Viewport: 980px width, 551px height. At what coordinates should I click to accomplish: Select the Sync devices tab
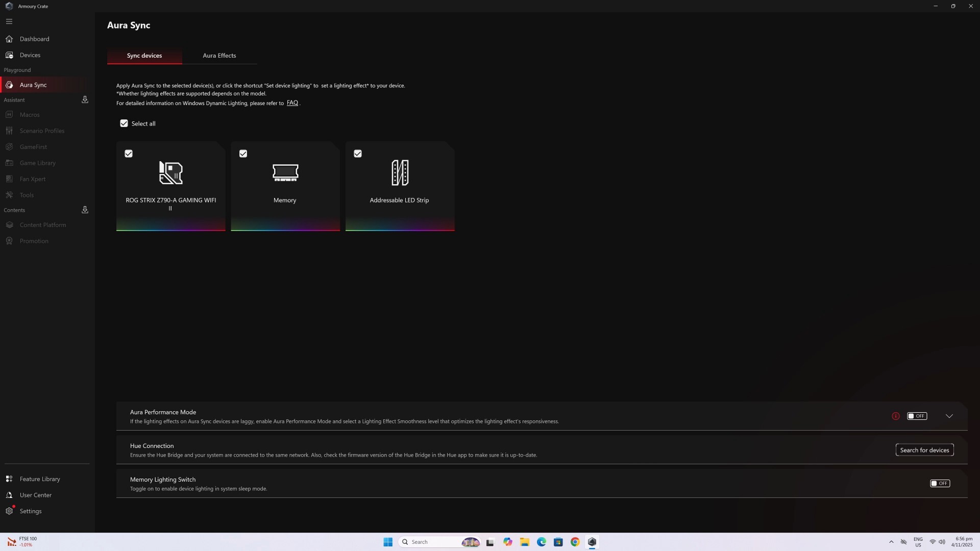(144, 56)
